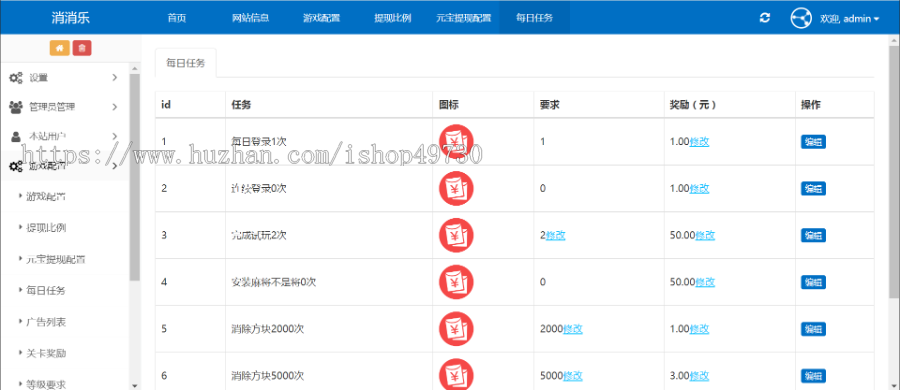
Task: Open 元宝提现配置 sidebar submenu item
Action: point(56,259)
